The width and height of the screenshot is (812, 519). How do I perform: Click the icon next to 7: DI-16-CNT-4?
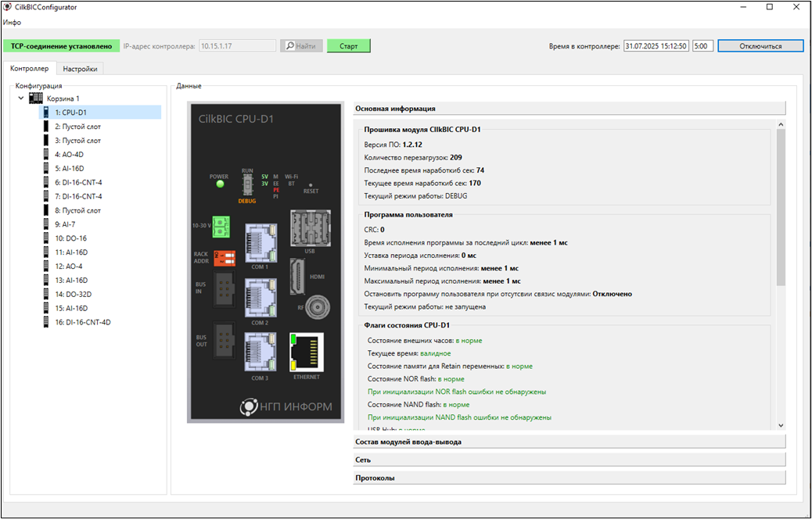pyautogui.click(x=46, y=196)
